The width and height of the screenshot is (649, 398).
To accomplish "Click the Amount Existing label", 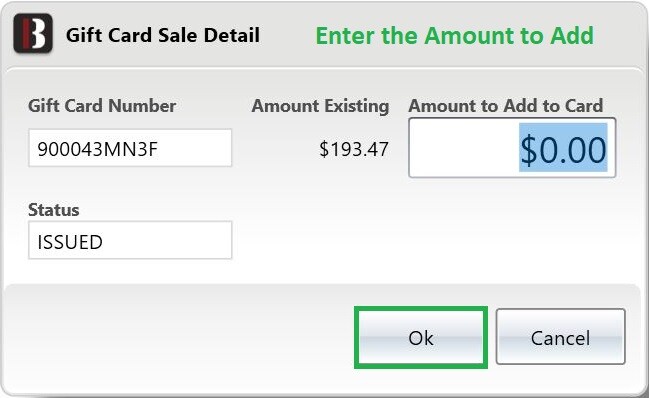I will tap(320, 106).
